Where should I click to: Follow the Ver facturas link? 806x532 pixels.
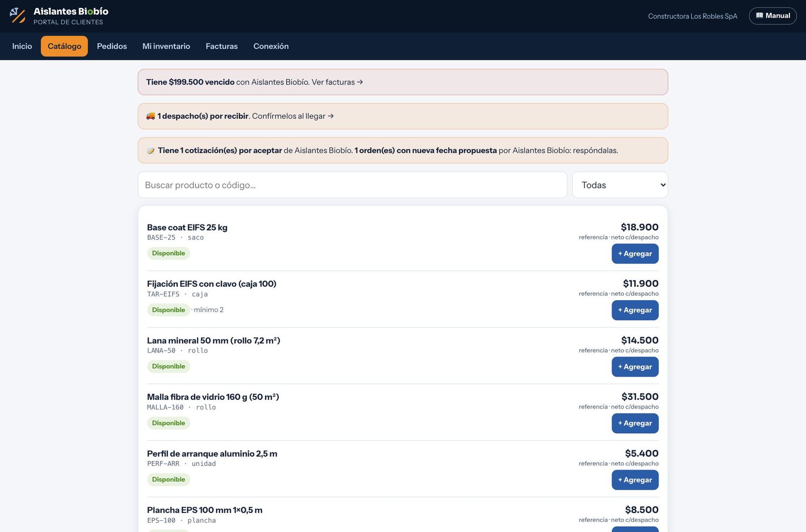point(337,82)
